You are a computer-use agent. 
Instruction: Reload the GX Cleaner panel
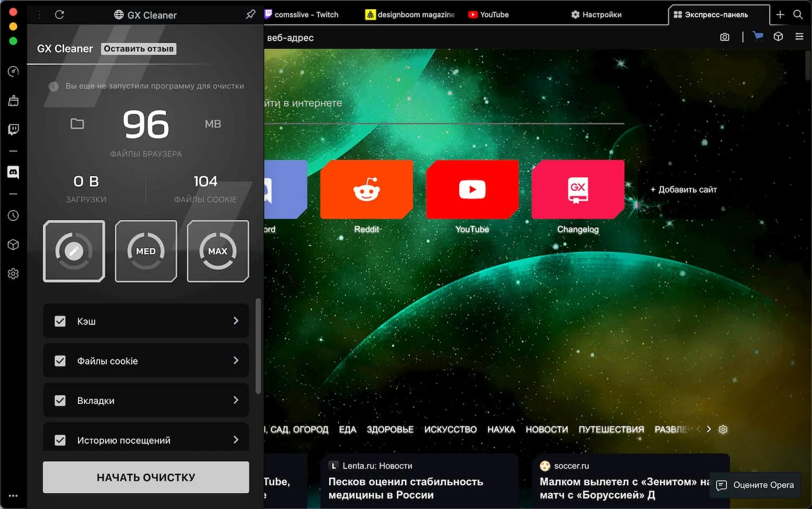(60, 15)
